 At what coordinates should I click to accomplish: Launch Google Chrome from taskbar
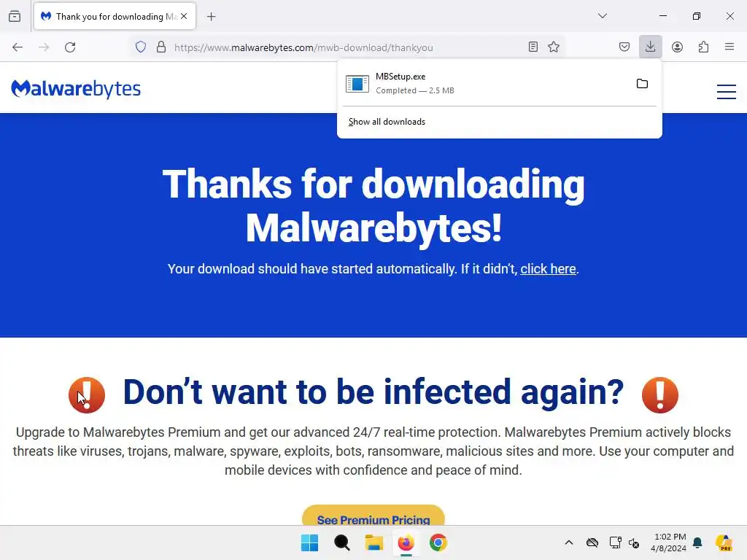pyautogui.click(x=438, y=542)
